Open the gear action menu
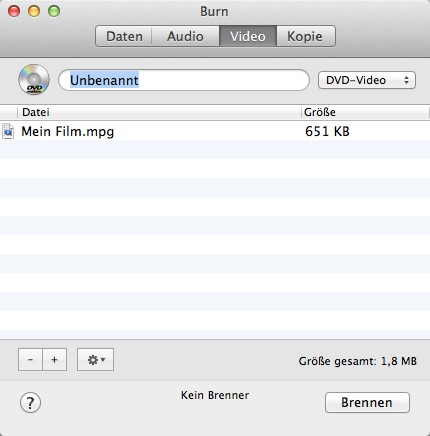Viewport: 430px width, 436px height. [x=95, y=360]
